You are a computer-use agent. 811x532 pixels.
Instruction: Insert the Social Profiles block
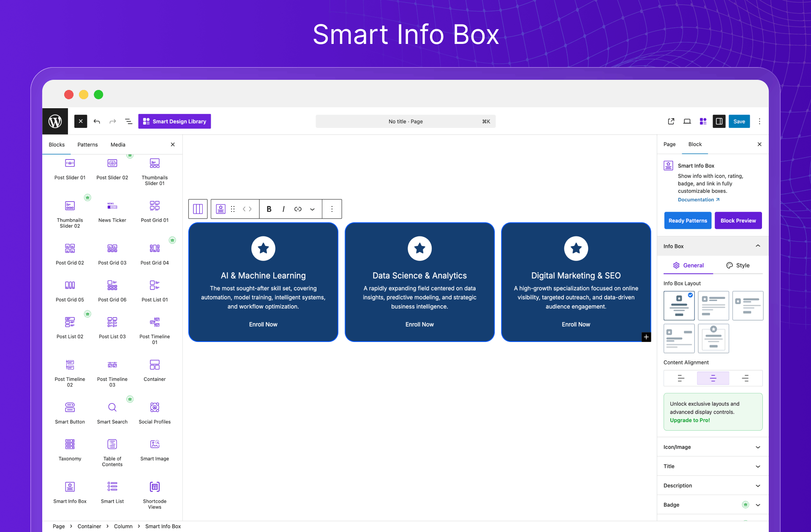click(x=155, y=407)
